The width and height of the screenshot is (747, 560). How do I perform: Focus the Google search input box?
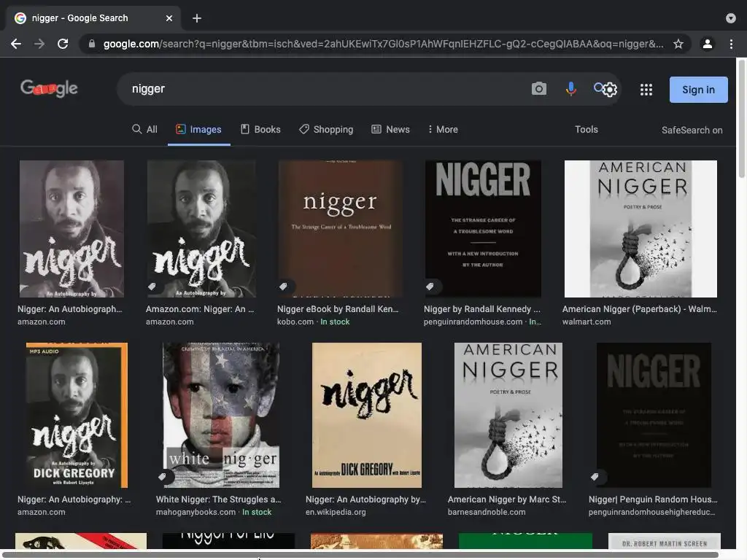(324, 88)
